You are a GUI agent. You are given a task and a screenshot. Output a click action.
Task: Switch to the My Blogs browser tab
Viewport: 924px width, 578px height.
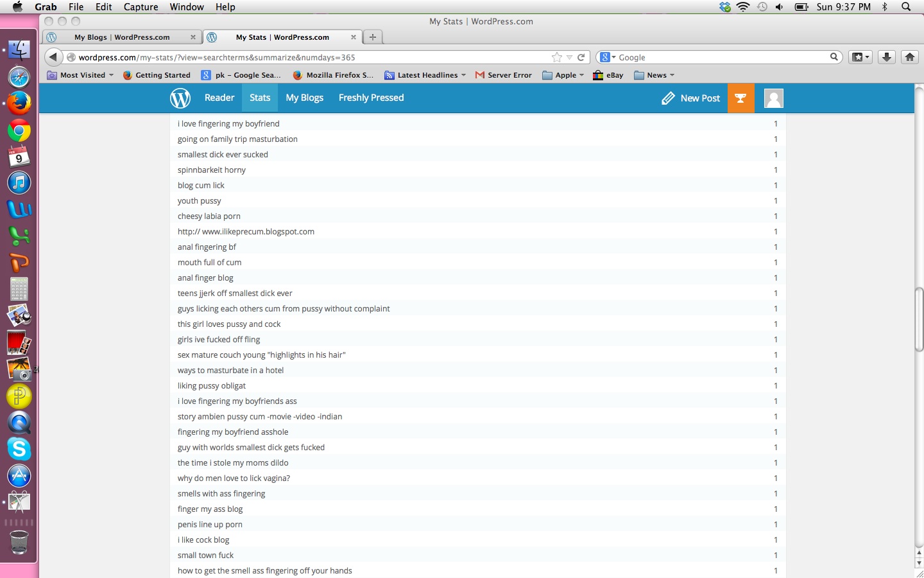[122, 37]
